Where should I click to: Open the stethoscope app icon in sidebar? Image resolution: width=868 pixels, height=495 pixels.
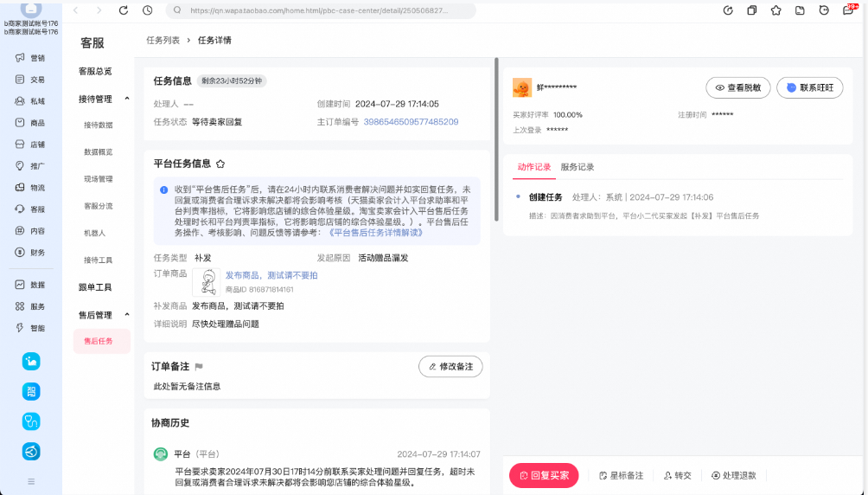[x=31, y=421]
